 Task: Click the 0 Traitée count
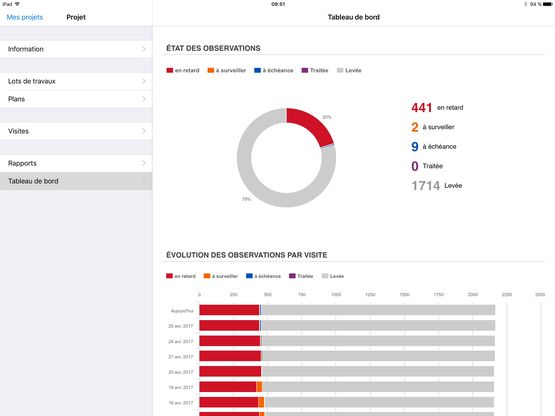coord(415,166)
